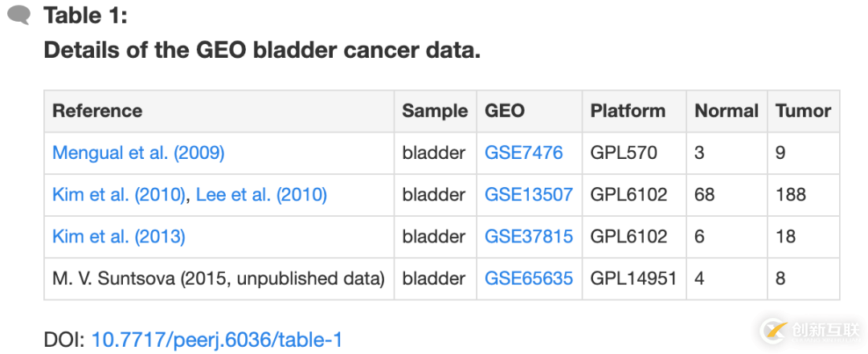Click the Platform column header
Screen dimensions: 868x354
[628, 111]
